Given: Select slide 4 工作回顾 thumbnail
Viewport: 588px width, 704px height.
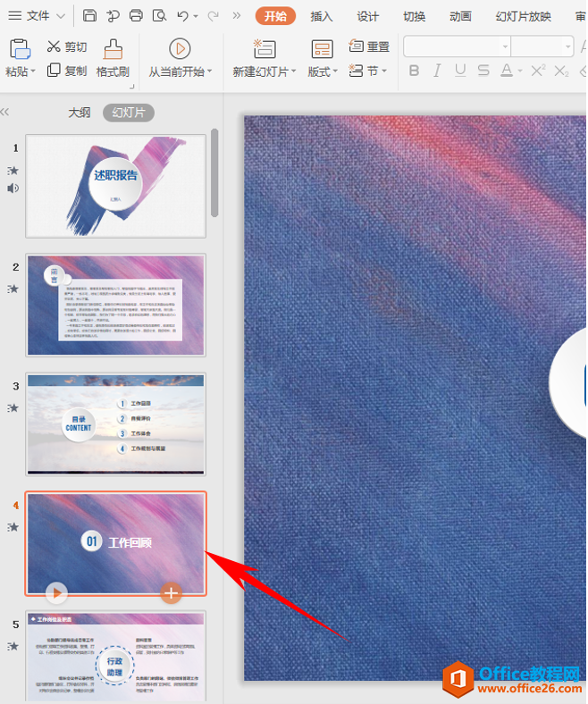Looking at the screenshot, I should point(116,544).
